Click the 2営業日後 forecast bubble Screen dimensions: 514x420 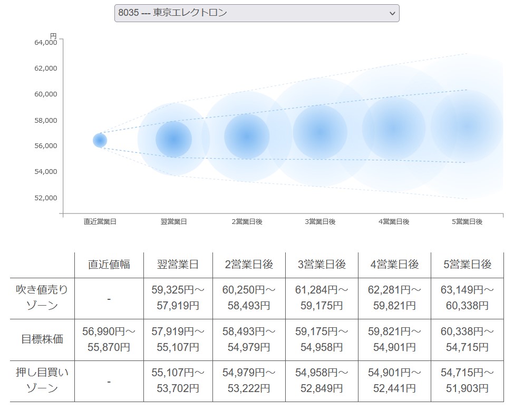click(x=247, y=136)
